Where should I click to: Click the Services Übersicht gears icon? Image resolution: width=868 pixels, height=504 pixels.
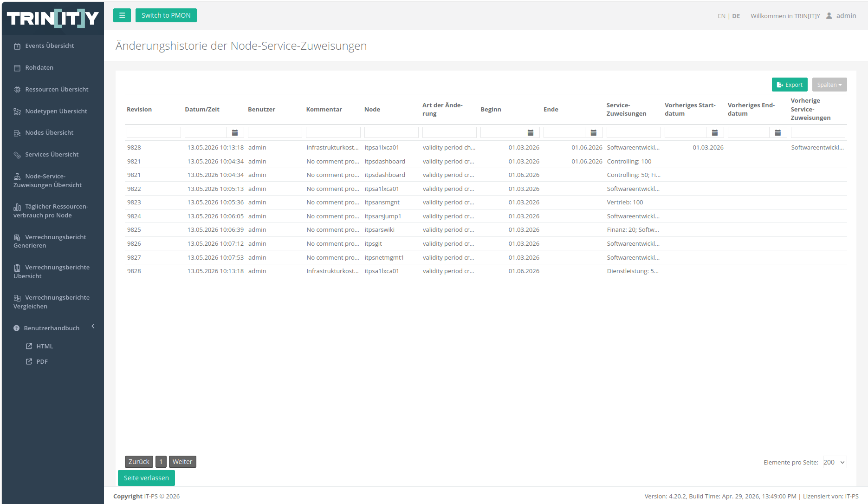[17, 155]
